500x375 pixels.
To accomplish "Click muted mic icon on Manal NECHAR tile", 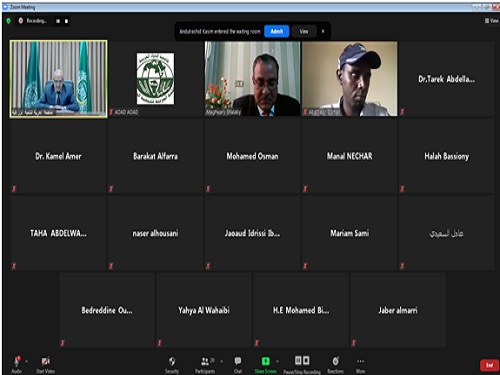I will tap(305, 189).
